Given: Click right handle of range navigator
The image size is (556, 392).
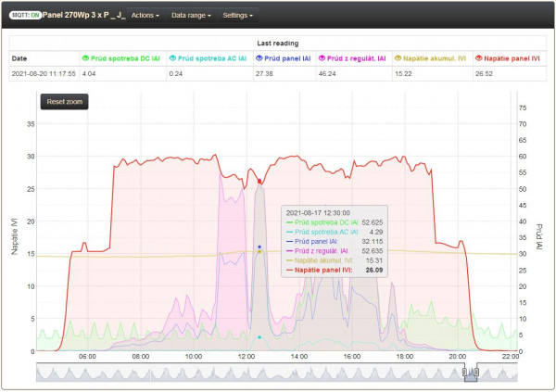Looking at the screenshot, I should pos(476,372).
